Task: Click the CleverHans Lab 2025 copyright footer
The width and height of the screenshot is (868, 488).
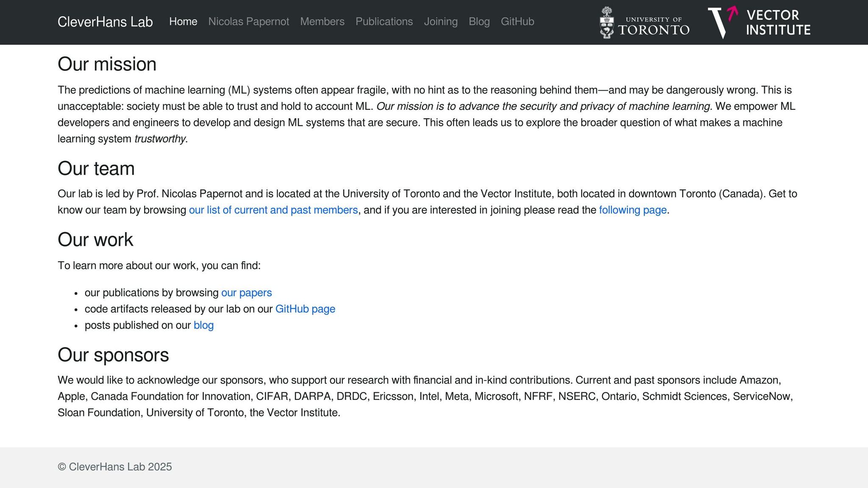Action: point(115,467)
